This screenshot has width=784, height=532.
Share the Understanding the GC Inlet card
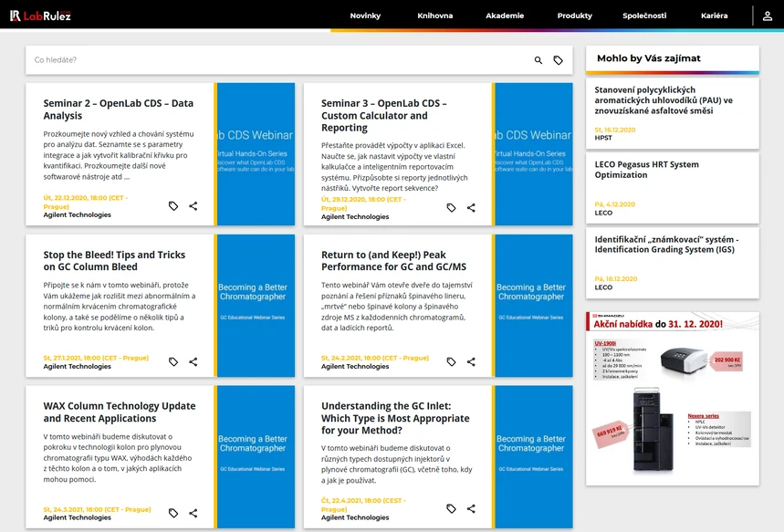(471, 508)
